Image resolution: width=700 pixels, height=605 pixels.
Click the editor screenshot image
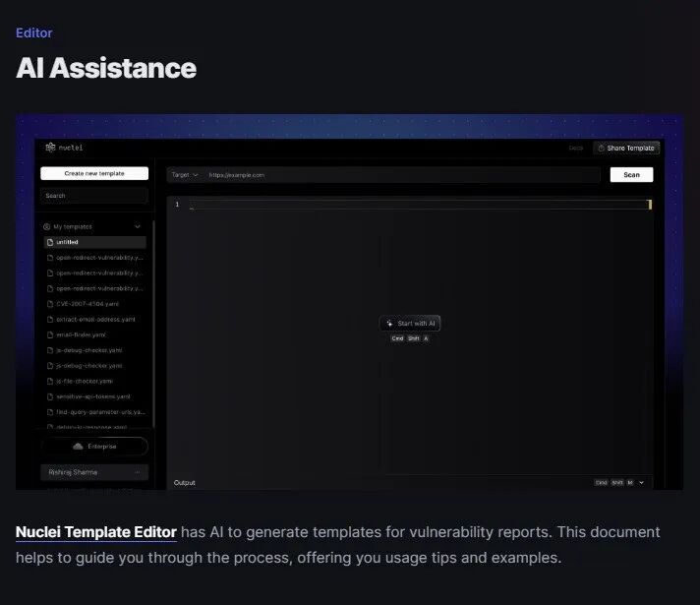point(350,302)
